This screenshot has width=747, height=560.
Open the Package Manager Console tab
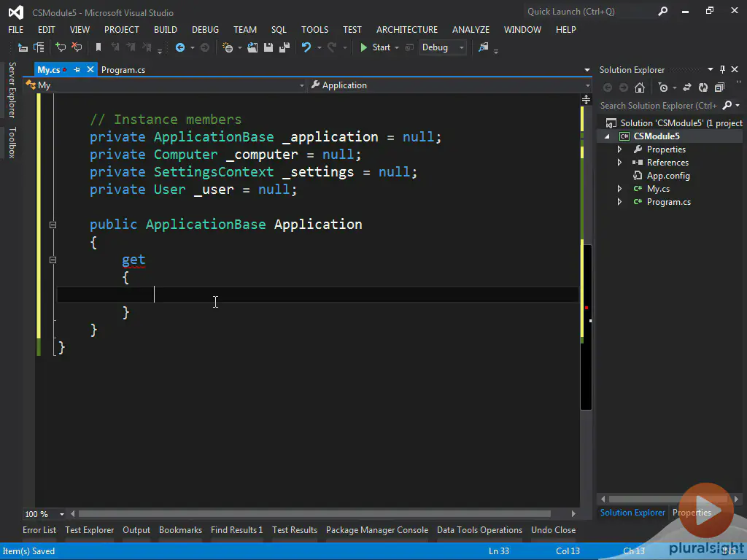click(376, 530)
